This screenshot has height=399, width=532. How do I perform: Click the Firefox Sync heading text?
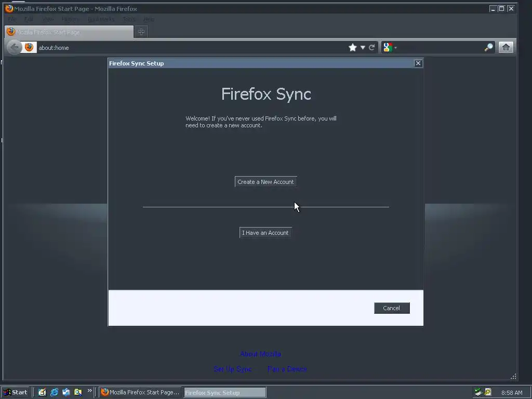266,94
